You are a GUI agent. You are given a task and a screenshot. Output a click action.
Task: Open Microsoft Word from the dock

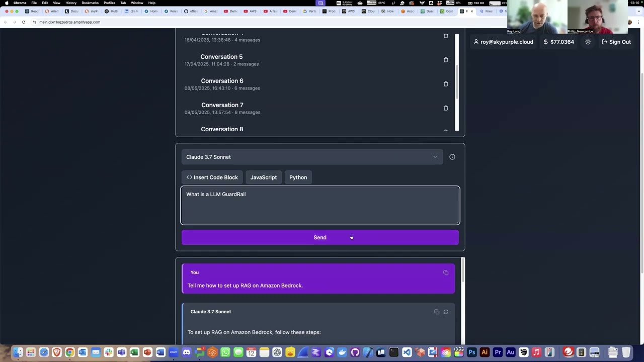160,352
